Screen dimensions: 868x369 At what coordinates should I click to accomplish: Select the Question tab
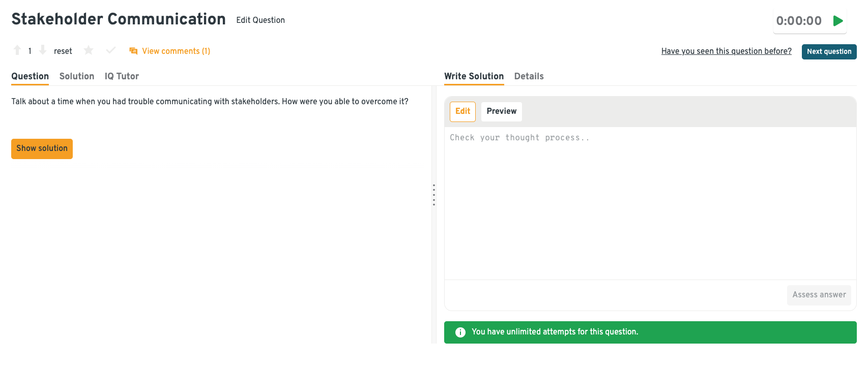[30, 76]
